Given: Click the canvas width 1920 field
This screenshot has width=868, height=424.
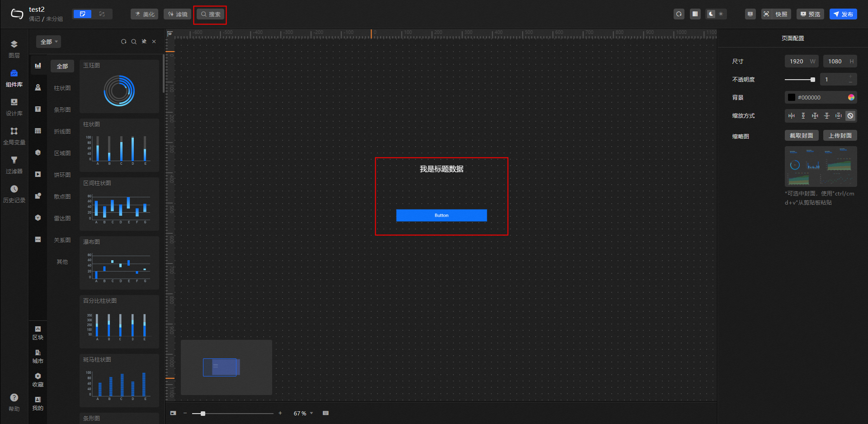Looking at the screenshot, I should pos(802,61).
